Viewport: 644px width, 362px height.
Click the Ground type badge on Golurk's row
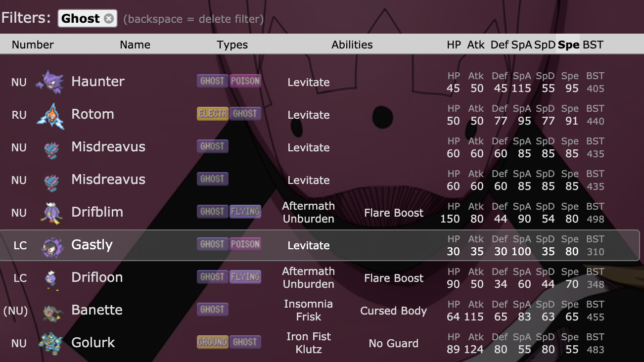212,342
